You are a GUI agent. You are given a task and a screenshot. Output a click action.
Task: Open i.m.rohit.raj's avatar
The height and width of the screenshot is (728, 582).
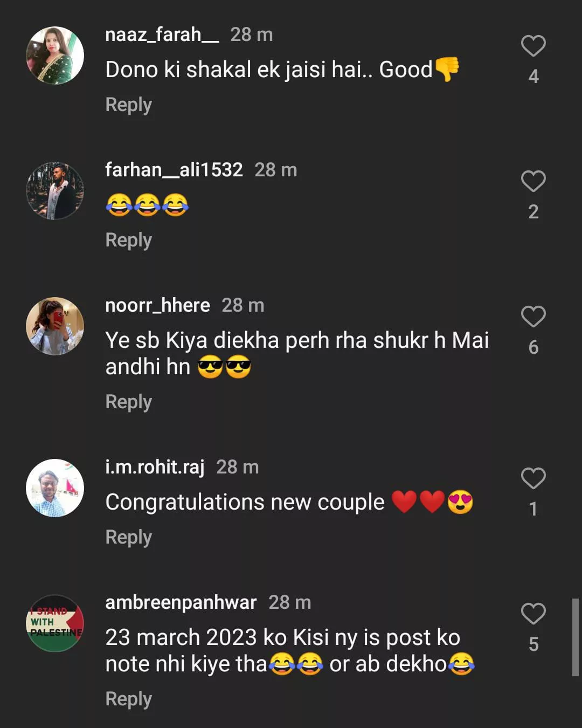pyautogui.click(x=55, y=488)
